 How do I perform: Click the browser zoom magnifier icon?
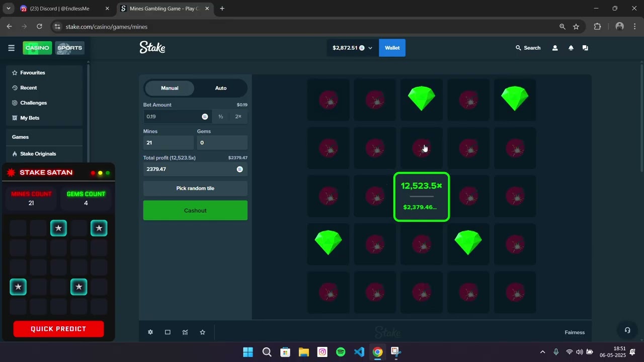[562, 27]
